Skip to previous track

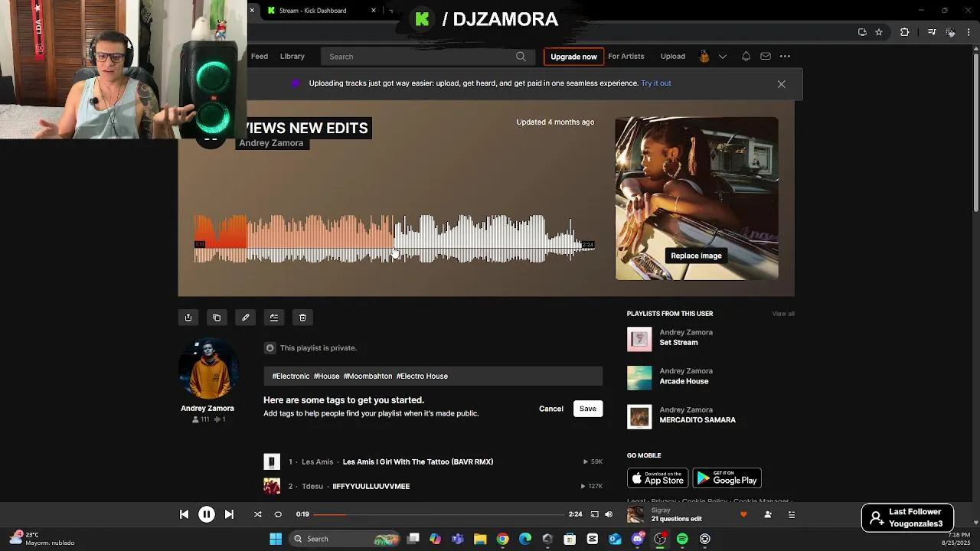click(184, 514)
